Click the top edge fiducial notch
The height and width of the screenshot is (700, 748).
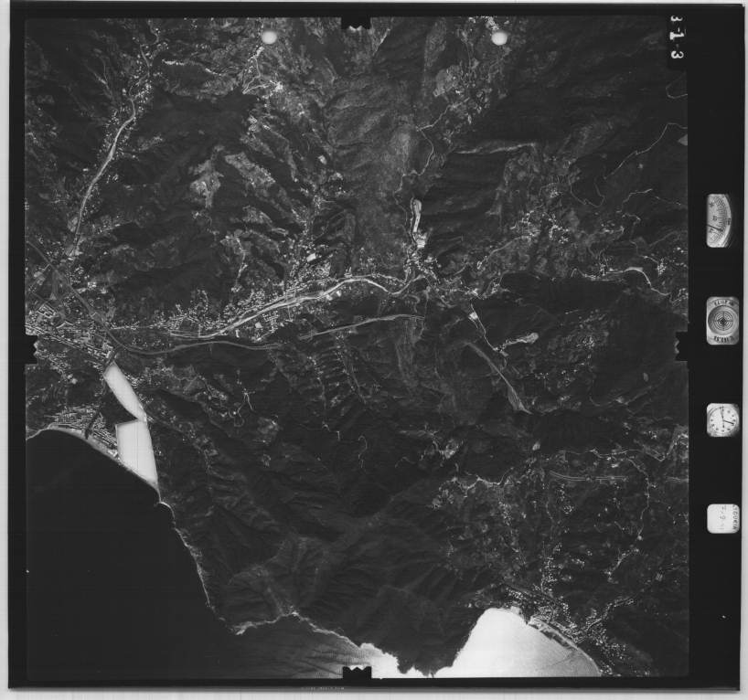coord(355,22)
